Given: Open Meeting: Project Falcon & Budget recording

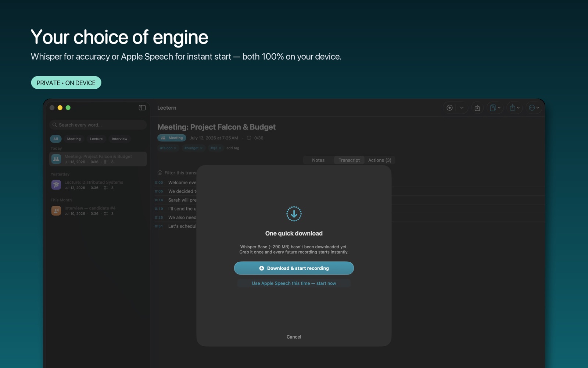Looking at the screenshot, I should [x=98, y=159].
